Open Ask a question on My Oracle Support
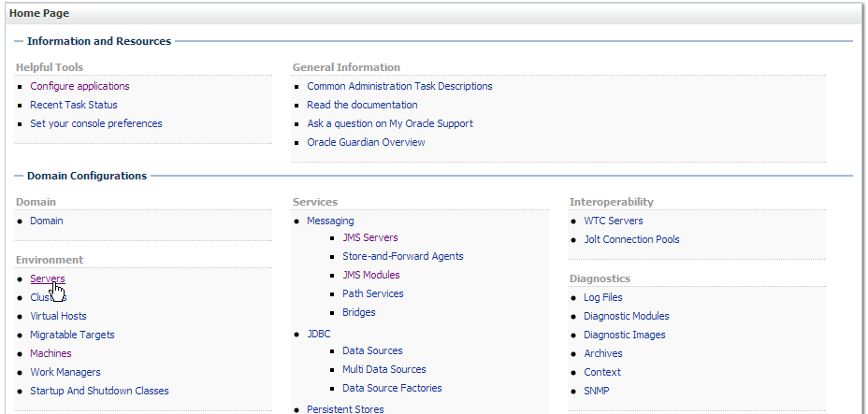 390,123
